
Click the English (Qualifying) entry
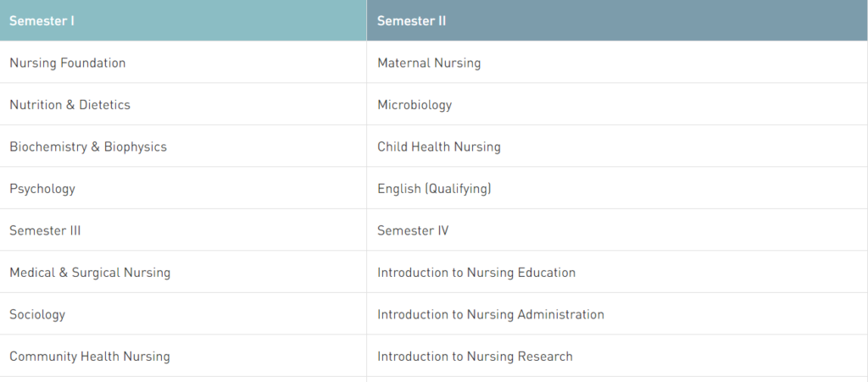[434, 189]
